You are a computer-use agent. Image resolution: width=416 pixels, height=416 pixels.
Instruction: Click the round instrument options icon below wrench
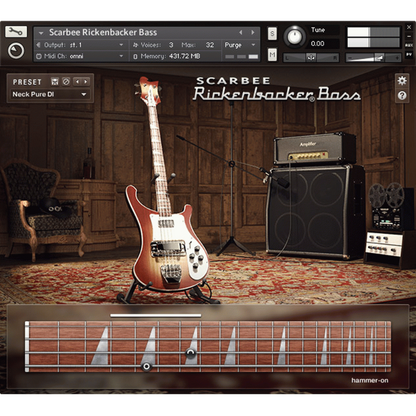(x=16, y=51)
